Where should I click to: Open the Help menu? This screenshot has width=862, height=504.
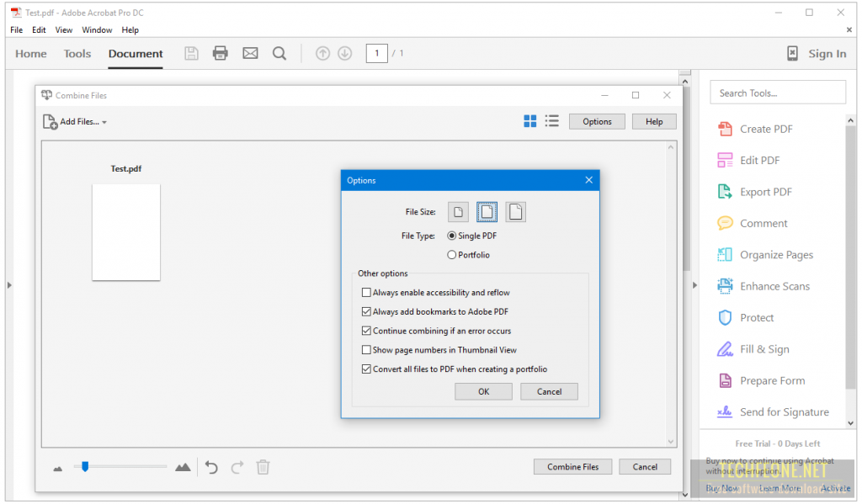pos(130,29)
